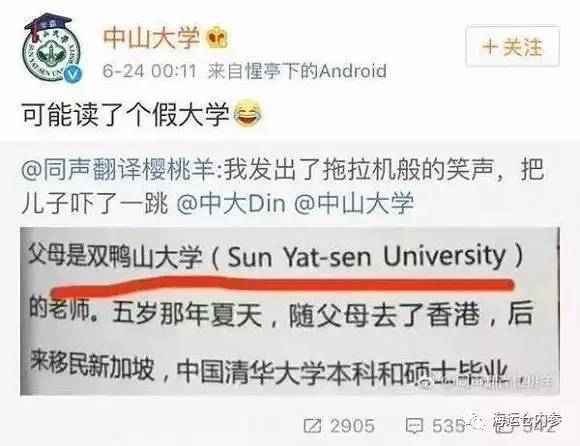Open the @中大Din mention link

coord(231,204)
